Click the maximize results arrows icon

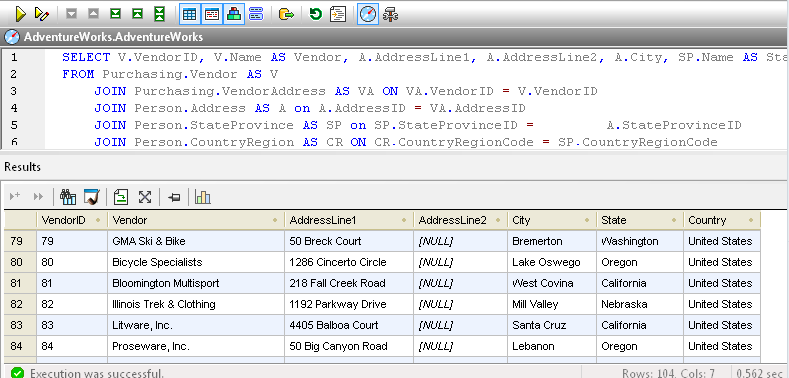(145, 197)
